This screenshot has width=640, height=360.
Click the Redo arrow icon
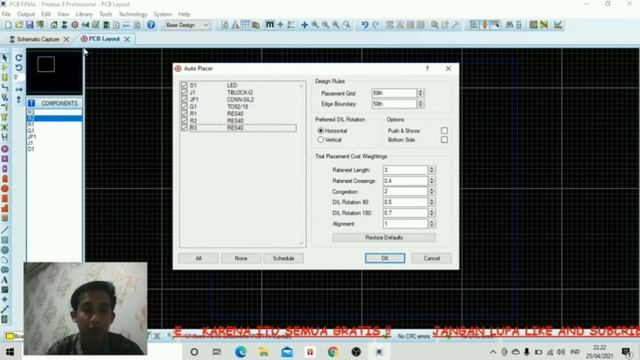(376, 25)
